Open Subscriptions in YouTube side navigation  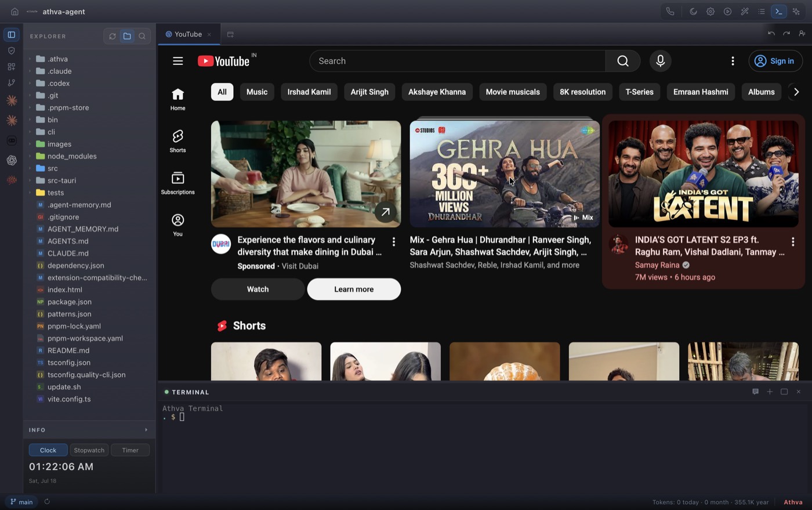tap(177, 183)
